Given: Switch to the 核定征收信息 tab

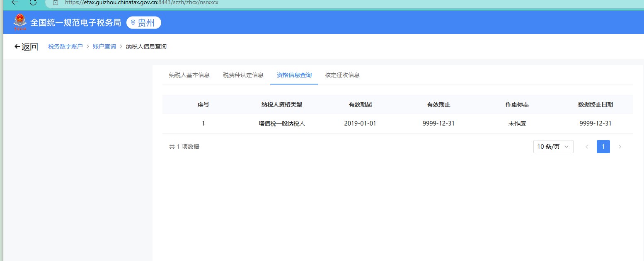Looking at the screenshot, I should click(342, 75).
